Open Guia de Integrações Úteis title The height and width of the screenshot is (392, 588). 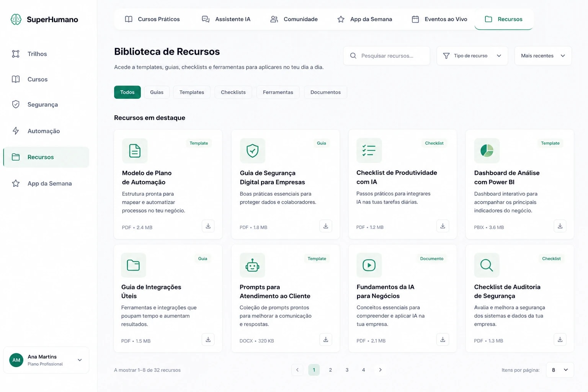coord(151,291)
